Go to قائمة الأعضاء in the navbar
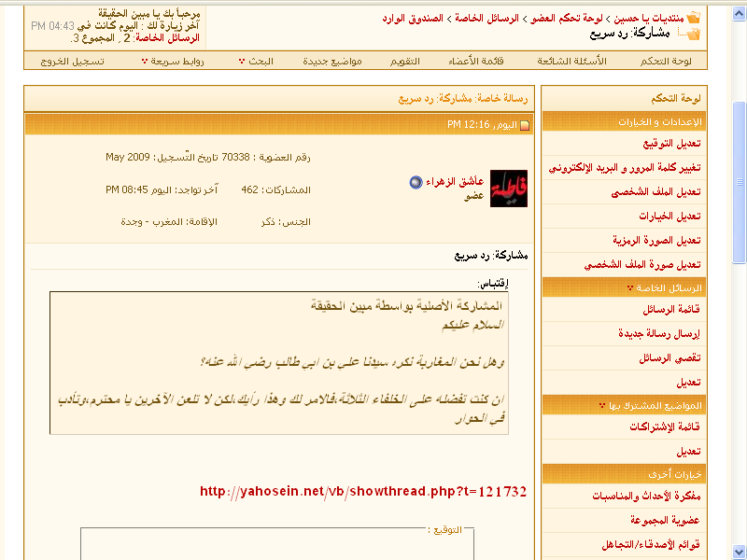 click(x=476, y=61)
